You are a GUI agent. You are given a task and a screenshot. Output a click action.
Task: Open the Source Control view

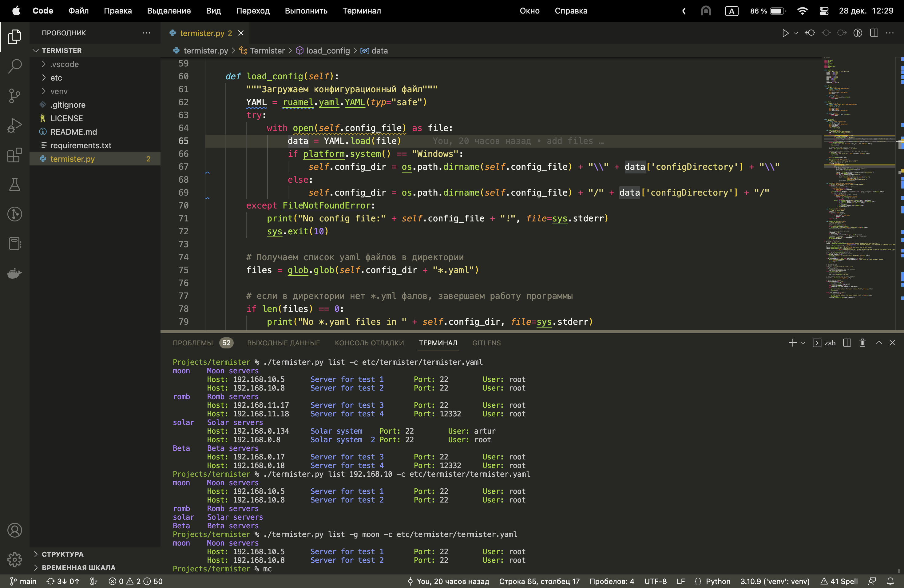tap(14, 96)
